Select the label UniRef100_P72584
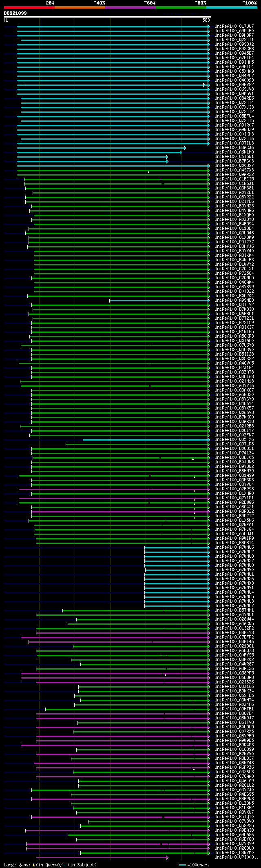Viewport: 261px width, 868px height. [x=234, y=273]
